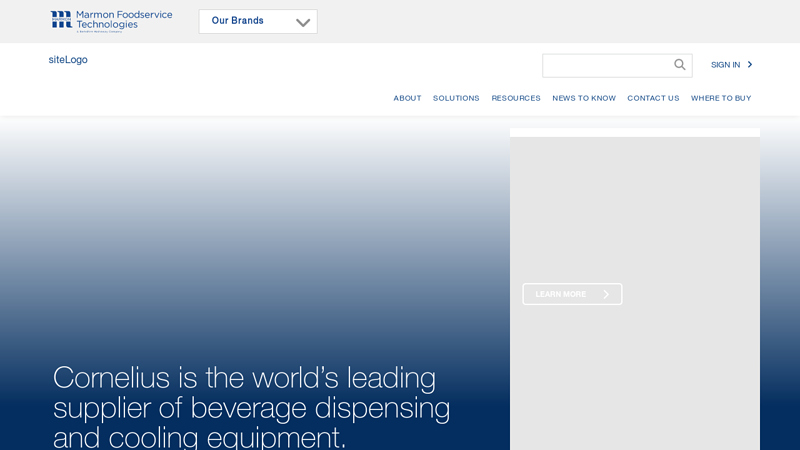Image resolution: width=800 pixels, height=450 pixels.
Task: Click the arrow beside SIGN IN
Action: (x=750, y=65)
